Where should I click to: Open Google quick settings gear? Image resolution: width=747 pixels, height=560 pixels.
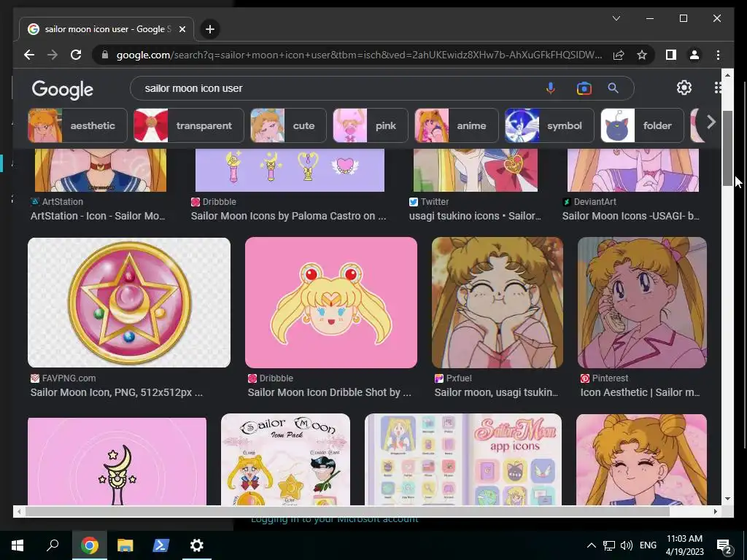684,87
